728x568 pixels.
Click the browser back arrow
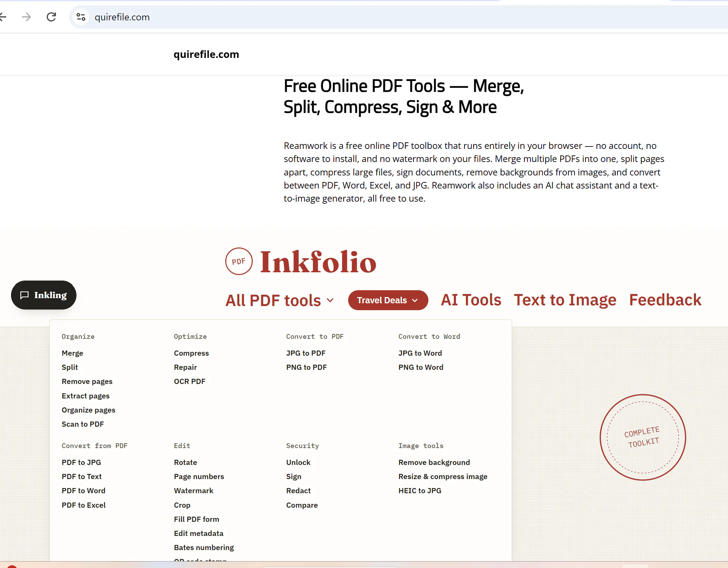click(3, 17)
